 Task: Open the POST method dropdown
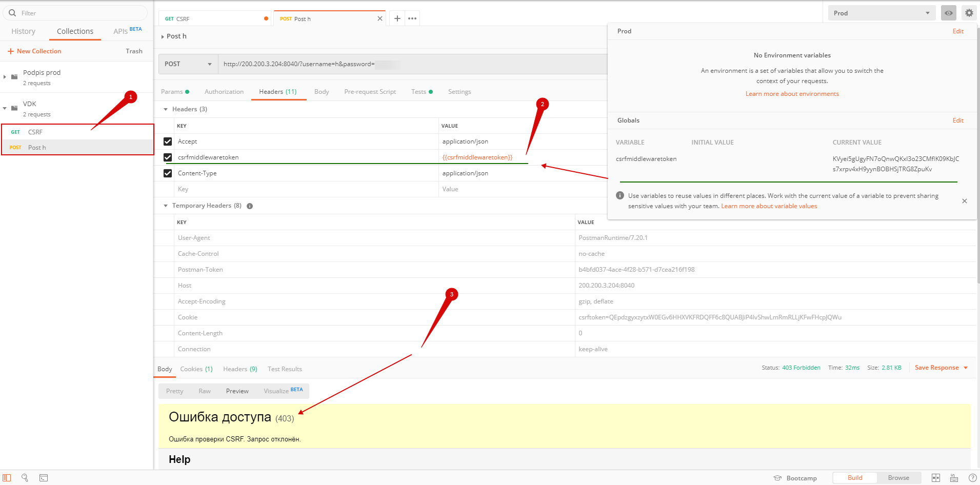188,64
